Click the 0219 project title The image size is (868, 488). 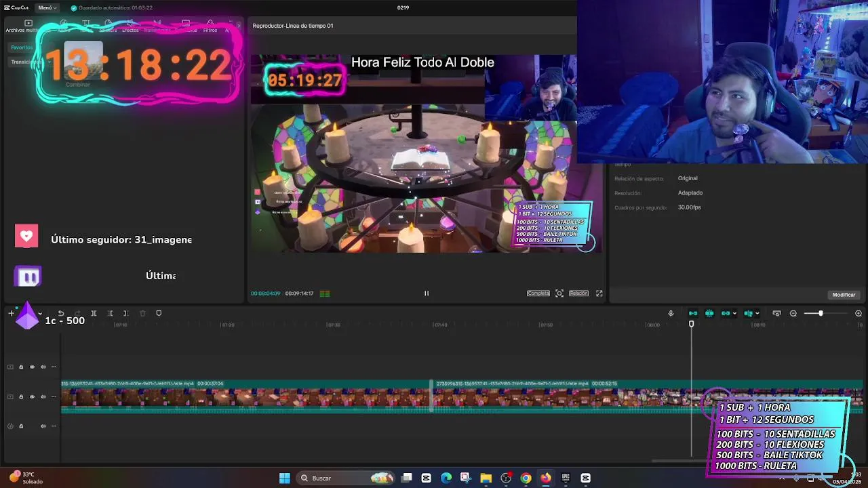coord(403,7)
